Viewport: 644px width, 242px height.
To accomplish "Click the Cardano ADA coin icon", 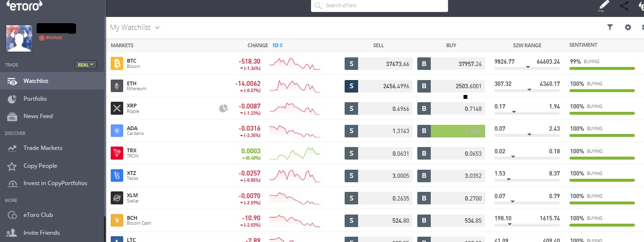I will [117, 131].
